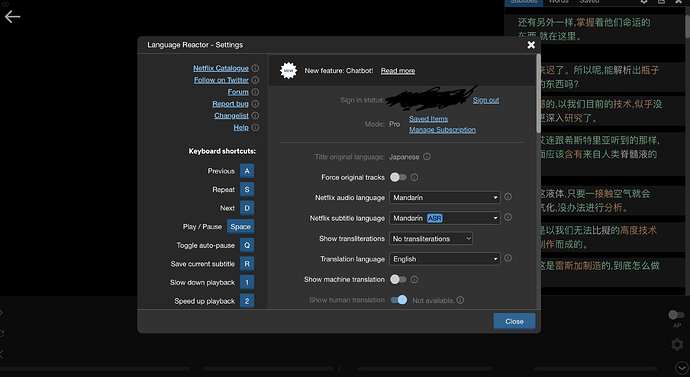Click the Keyboard shortcuts heading
The height and width of the screenshot is (377, 690).
pyautogui.click(x=222, y=151)
